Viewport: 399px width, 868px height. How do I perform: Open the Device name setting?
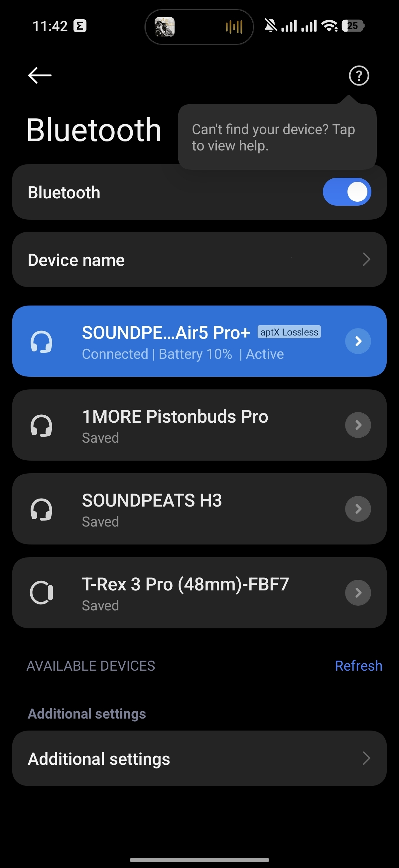(199, 260)
